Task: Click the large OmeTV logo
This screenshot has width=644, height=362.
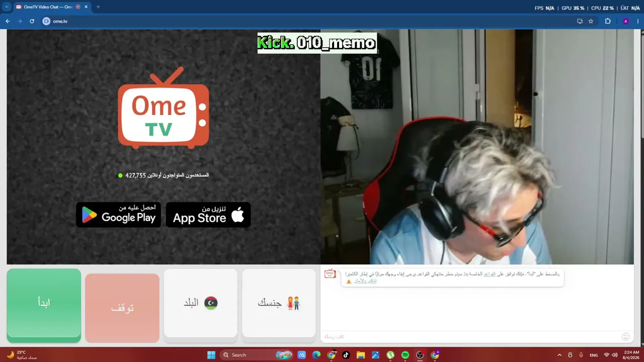Action: (164, 108)
